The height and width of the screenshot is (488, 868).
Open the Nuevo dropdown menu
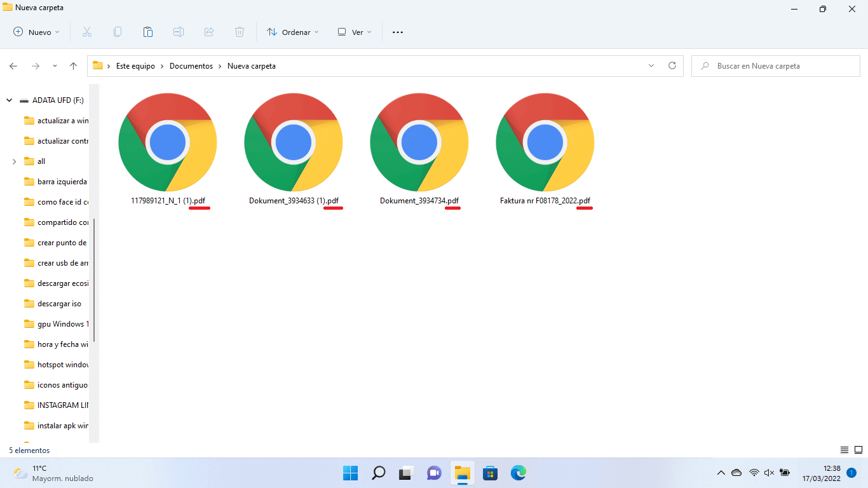coord(36,32)
